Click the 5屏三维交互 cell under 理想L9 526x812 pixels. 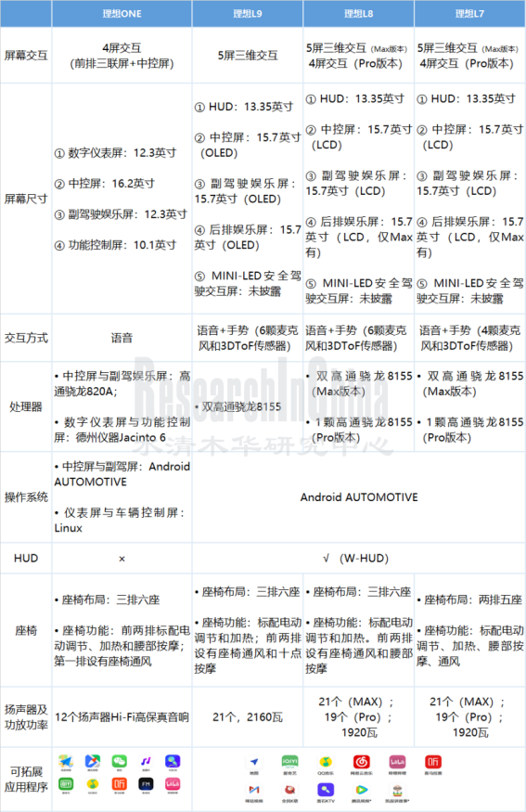248,56
